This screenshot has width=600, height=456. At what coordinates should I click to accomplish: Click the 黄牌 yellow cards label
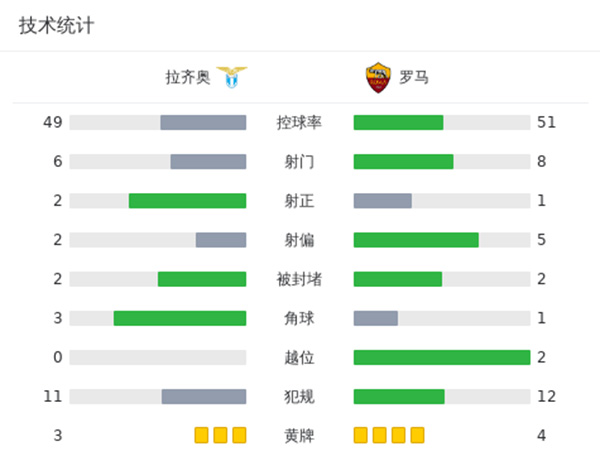[x=299, y=435]
